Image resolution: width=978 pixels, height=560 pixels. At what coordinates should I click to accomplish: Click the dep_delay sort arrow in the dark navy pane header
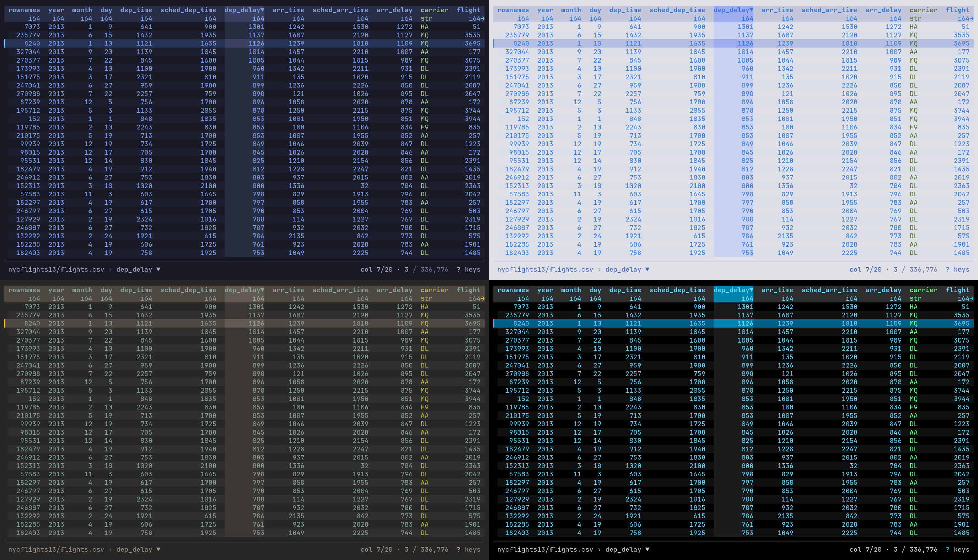pyautogui.click(x=262, y=10)
